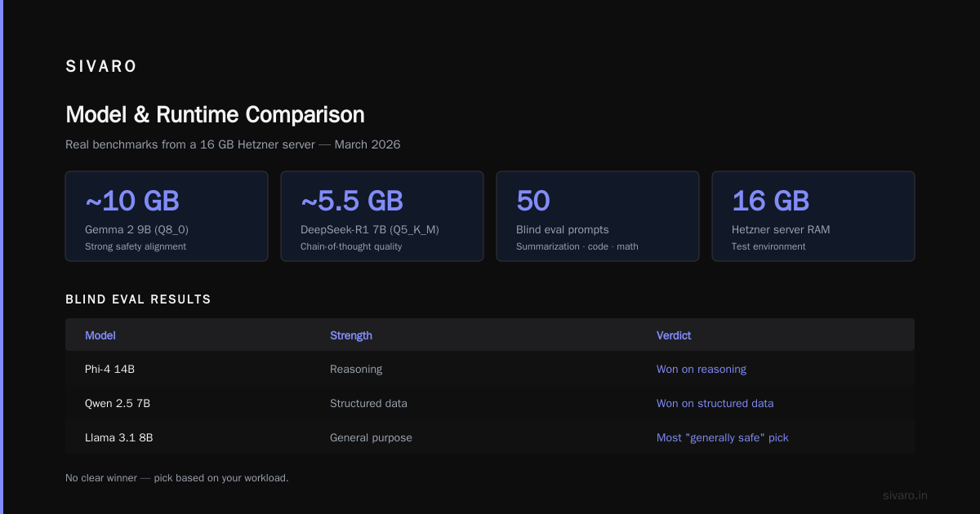This screenshot has height=514, width=980.
Task: Select the Qwen 2.5 7B row cell
Action: click(118, 404)
